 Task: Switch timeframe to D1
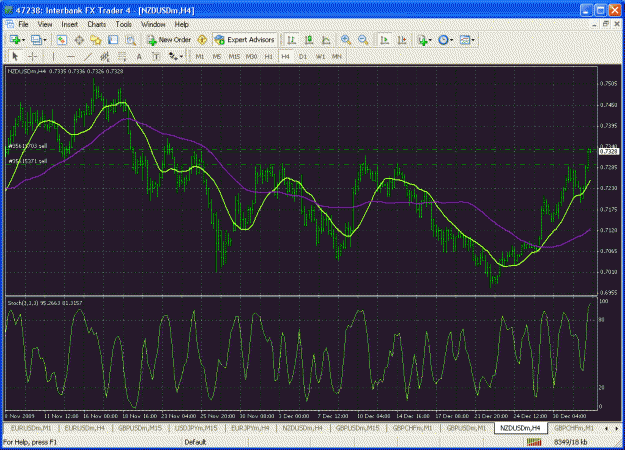click(x=303, y=57)
